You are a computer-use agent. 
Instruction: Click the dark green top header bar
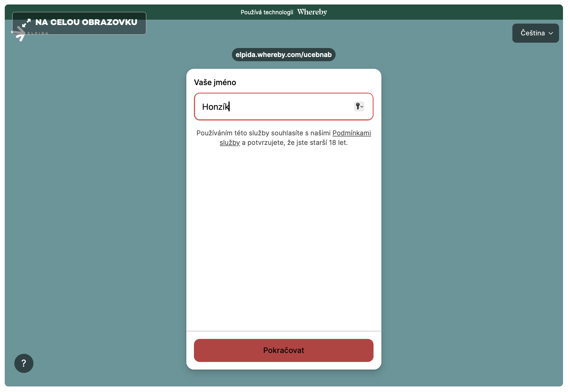pos(422,12)
